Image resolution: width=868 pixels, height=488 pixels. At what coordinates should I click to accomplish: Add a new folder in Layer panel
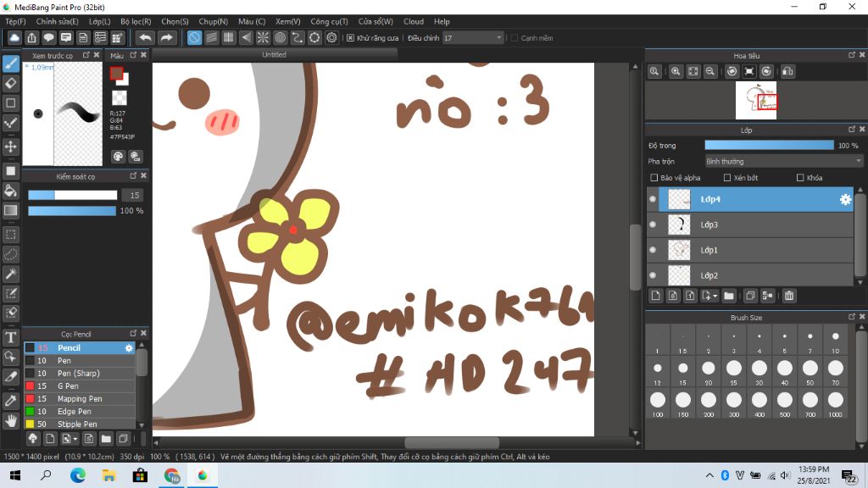click(x=728, y=296)
